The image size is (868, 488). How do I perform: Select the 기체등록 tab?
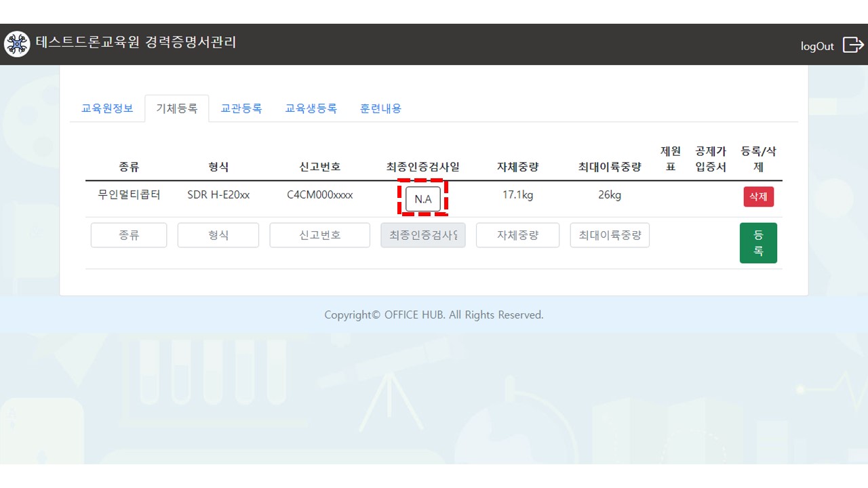[x=177, y=108]
